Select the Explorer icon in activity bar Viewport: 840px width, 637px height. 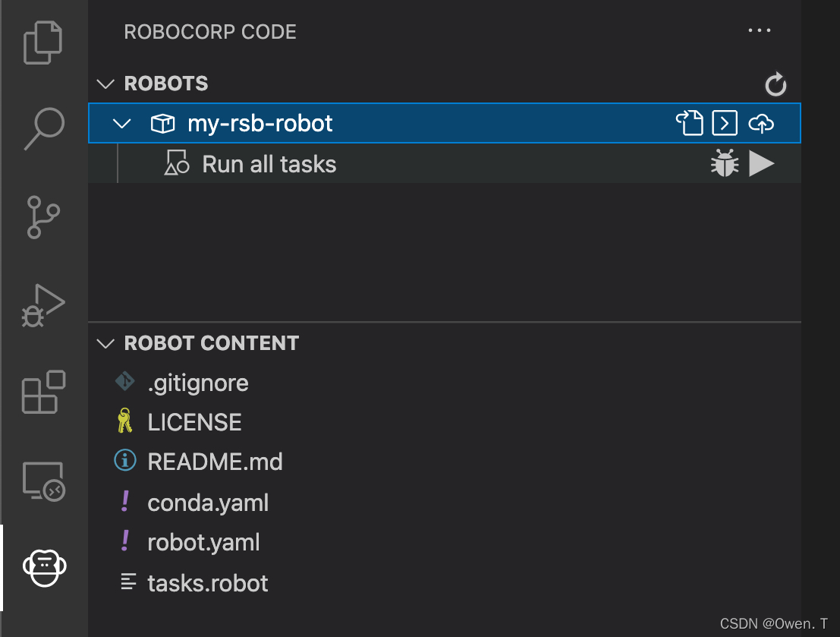click(42, 43)
